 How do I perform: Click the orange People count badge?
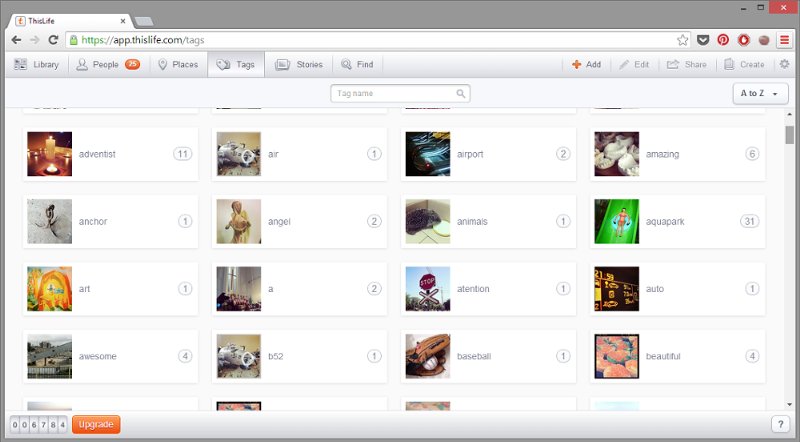(x=132, y=64)
